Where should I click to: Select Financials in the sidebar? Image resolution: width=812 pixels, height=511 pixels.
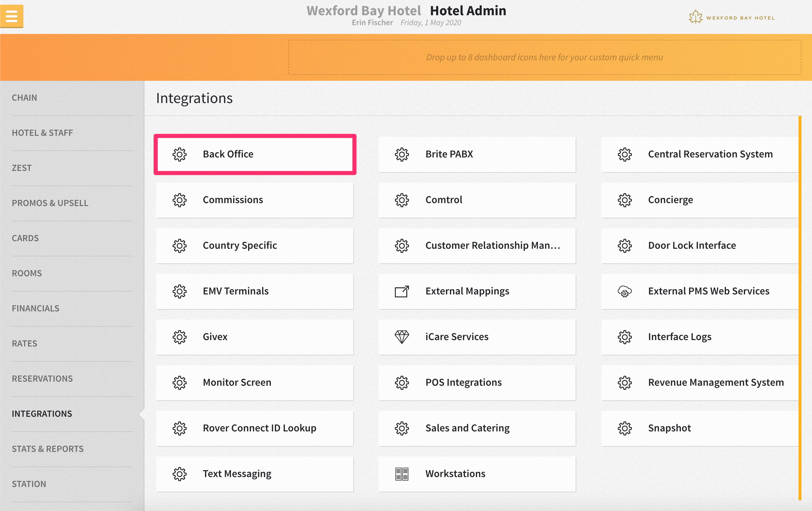pyautogui.click(x=35, y=308)
